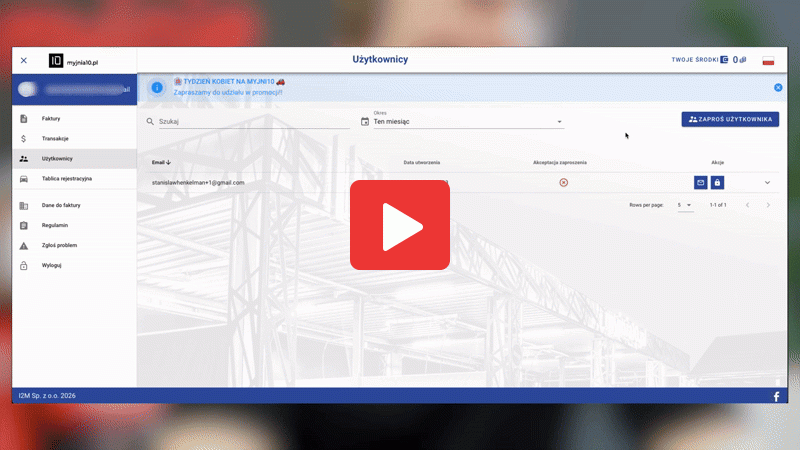800x450 pixels.
Task: Click the wallet icon beside Twoje środki
Action: (724, 60)
